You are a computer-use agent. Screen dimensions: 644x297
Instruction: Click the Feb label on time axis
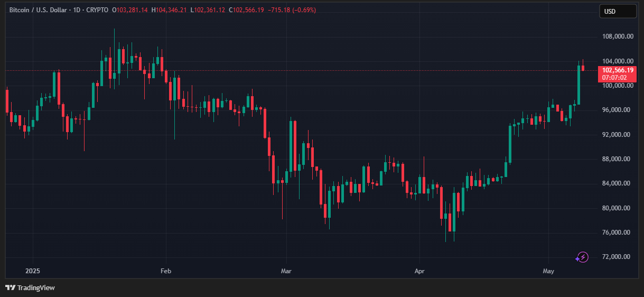pos(165,271)
